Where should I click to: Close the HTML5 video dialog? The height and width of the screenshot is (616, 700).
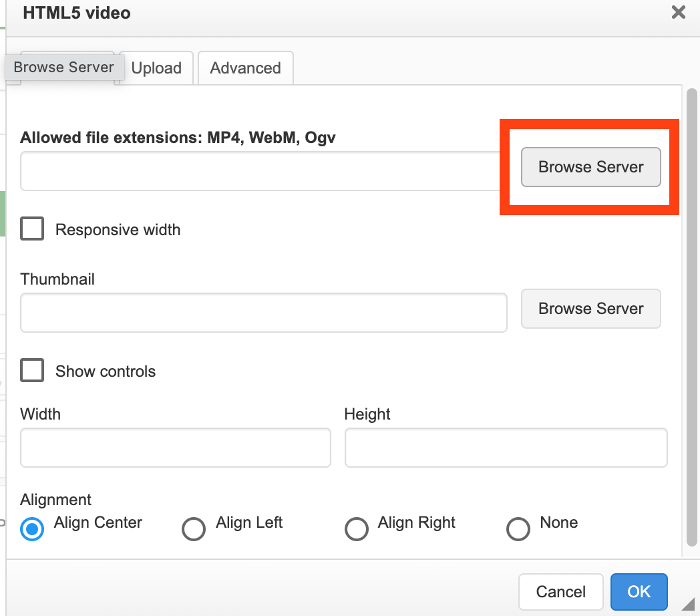pos(678,13)
